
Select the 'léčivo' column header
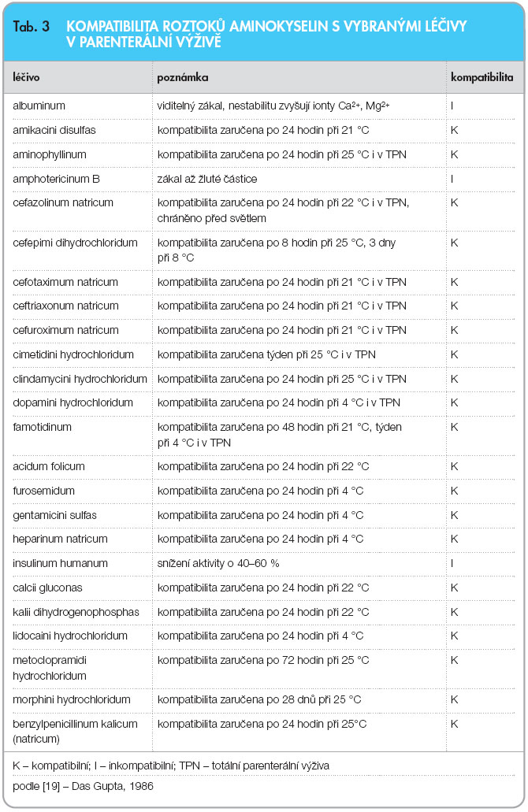pos(26,77)
